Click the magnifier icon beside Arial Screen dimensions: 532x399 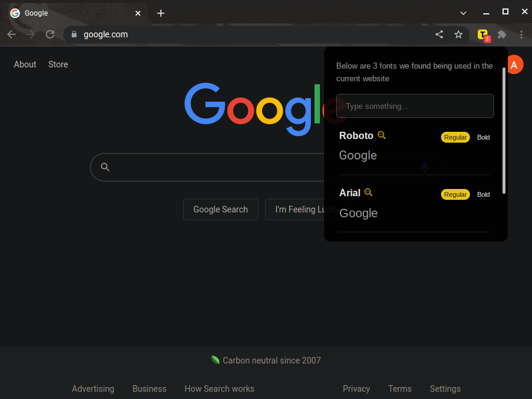click(x=368, y=192)
